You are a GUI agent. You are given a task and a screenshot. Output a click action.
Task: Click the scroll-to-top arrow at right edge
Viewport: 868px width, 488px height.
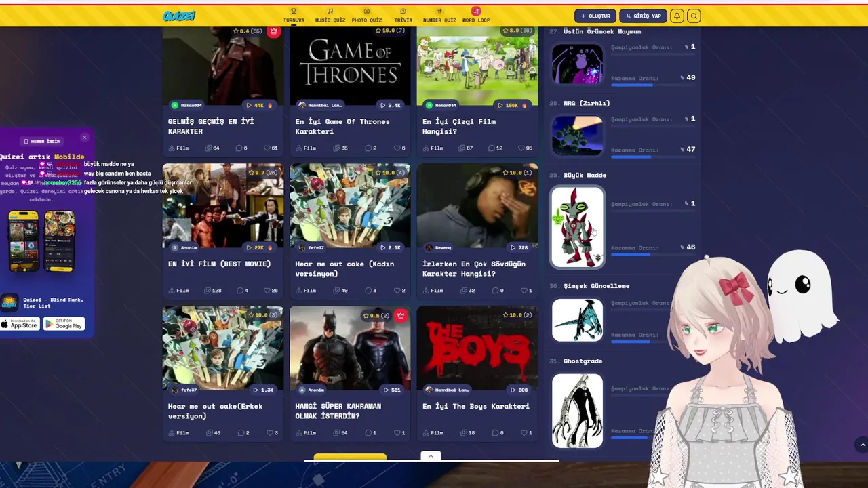pos(862,445)
